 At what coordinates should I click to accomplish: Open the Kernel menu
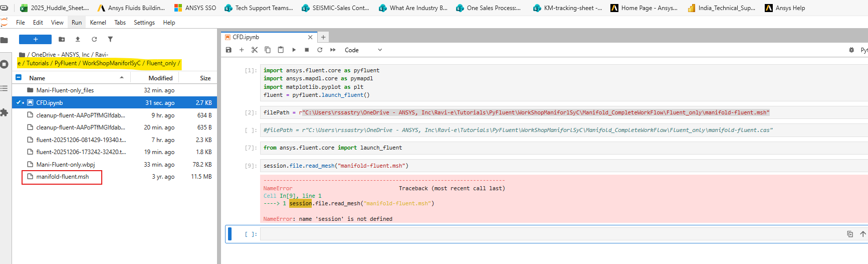pyautogui.click(x=98, y=23)
